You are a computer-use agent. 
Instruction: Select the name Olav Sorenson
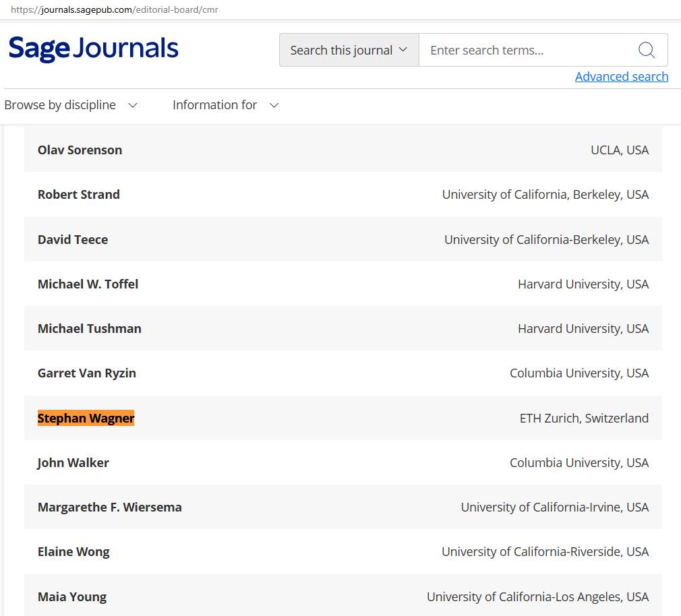[80, 150]
